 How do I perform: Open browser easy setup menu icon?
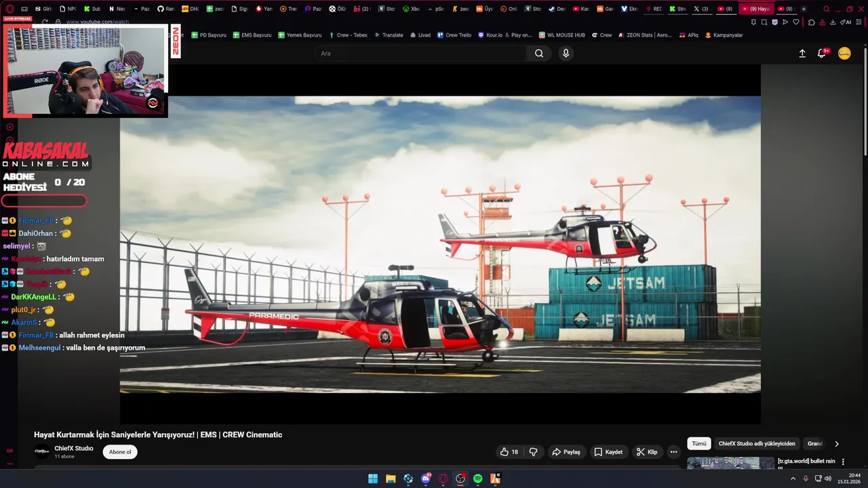[859, 22]
